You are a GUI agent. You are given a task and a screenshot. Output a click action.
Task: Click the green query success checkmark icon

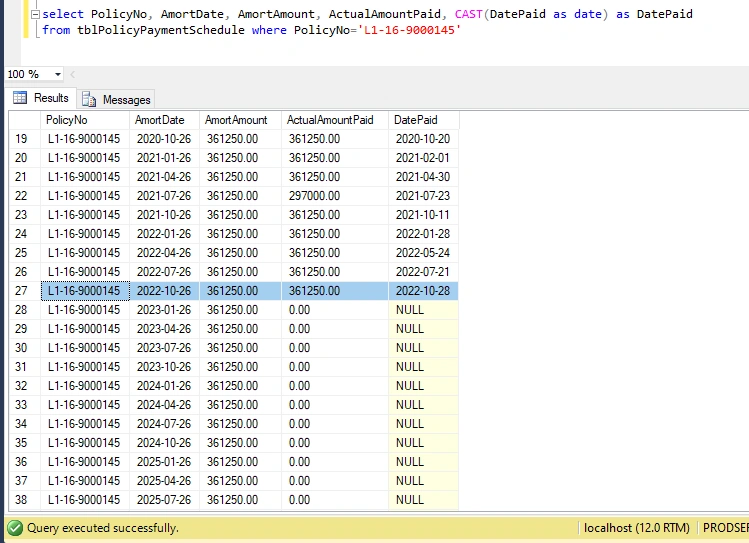15,528
